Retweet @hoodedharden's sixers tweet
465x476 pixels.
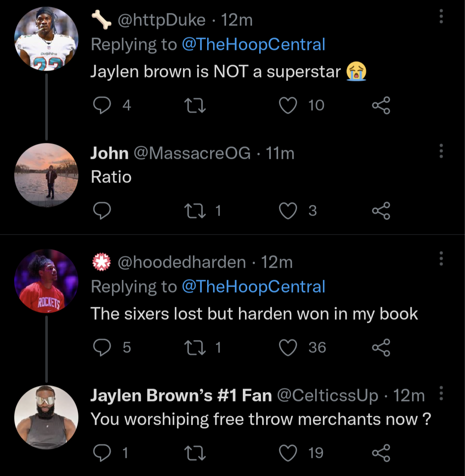195,347
